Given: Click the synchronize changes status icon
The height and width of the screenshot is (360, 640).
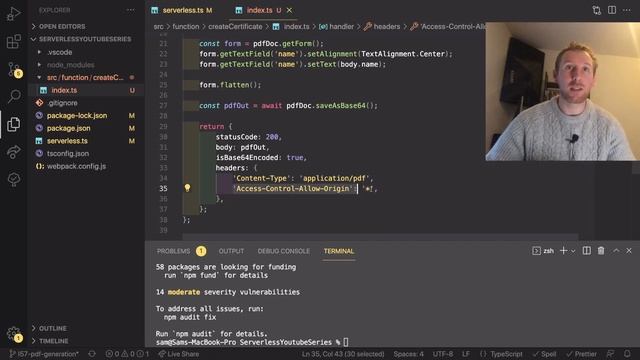Looking at the screenshot, I should pos(92,354).
